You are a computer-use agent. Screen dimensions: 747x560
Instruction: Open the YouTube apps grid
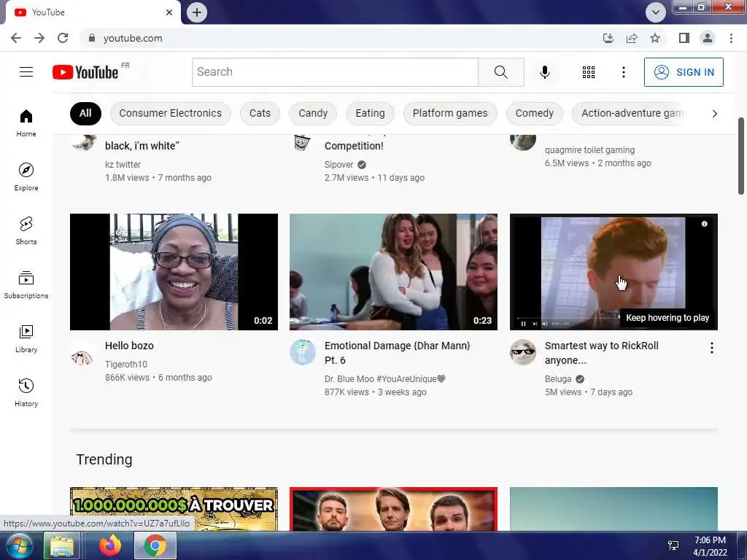pyautogui.click(x=589, y=72)
